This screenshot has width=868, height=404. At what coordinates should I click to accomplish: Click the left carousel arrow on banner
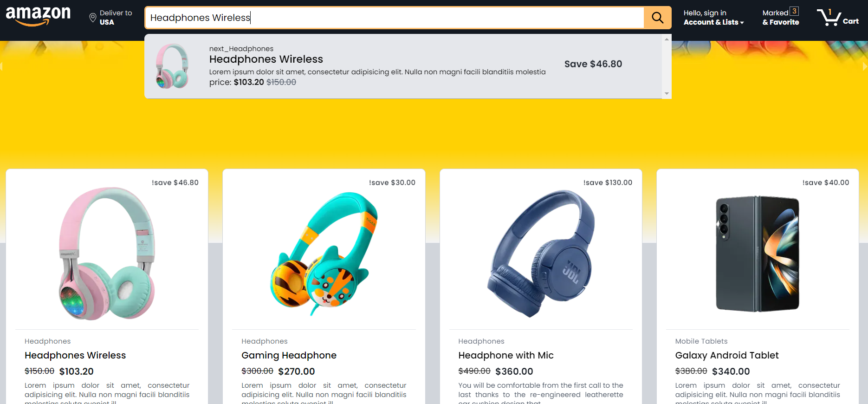(x=1, y=66)
